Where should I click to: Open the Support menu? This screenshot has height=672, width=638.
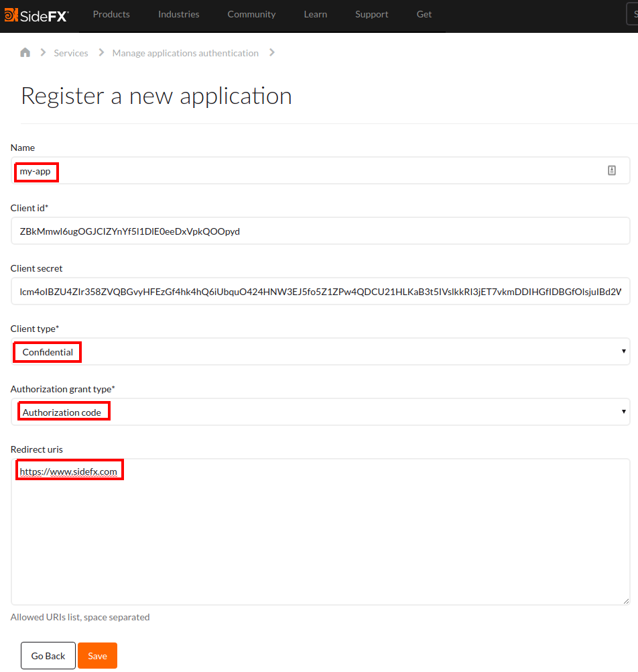[x=371, y=14]
